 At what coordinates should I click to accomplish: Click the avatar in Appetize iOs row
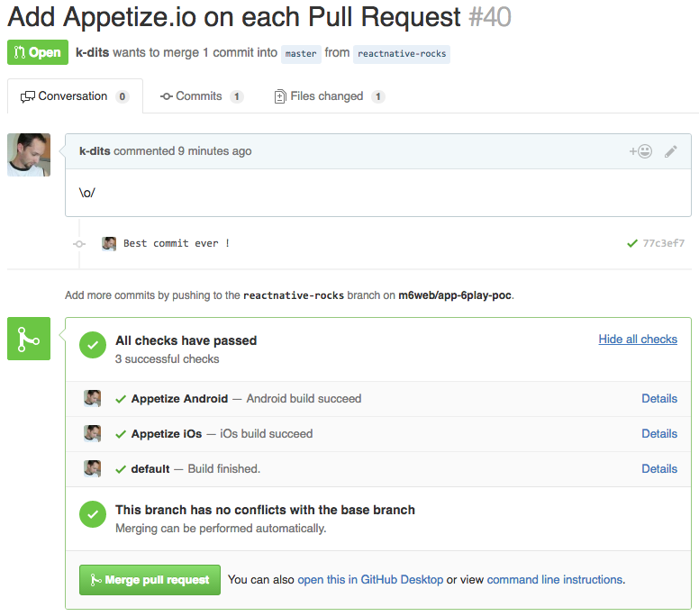(92, 434)
